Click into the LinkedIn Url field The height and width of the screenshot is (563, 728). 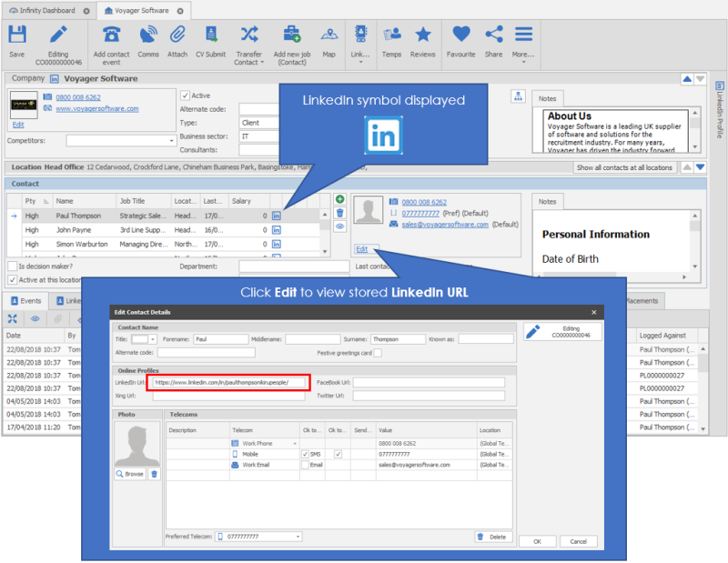coord(230,383)
